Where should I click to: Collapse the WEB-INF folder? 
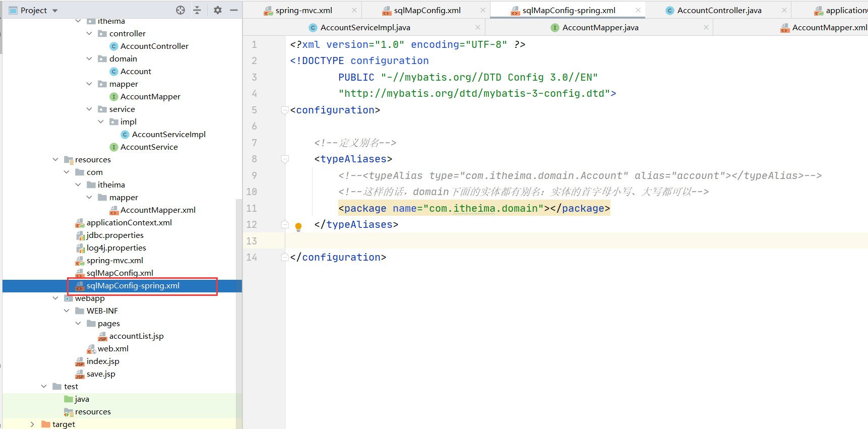coord(67,311)
